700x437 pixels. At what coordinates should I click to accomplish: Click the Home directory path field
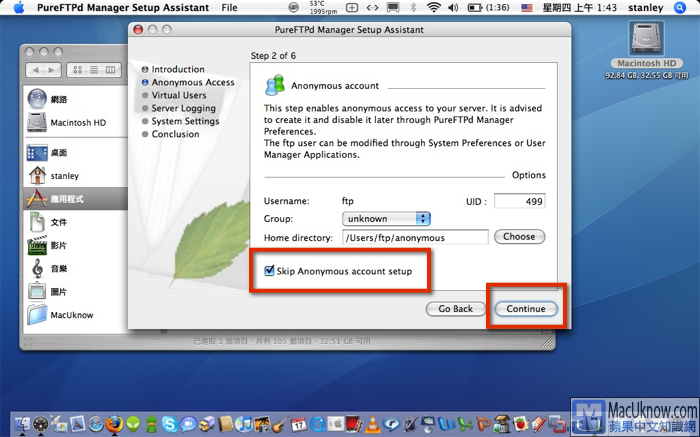pyautogui.click(x=415, y=237)
